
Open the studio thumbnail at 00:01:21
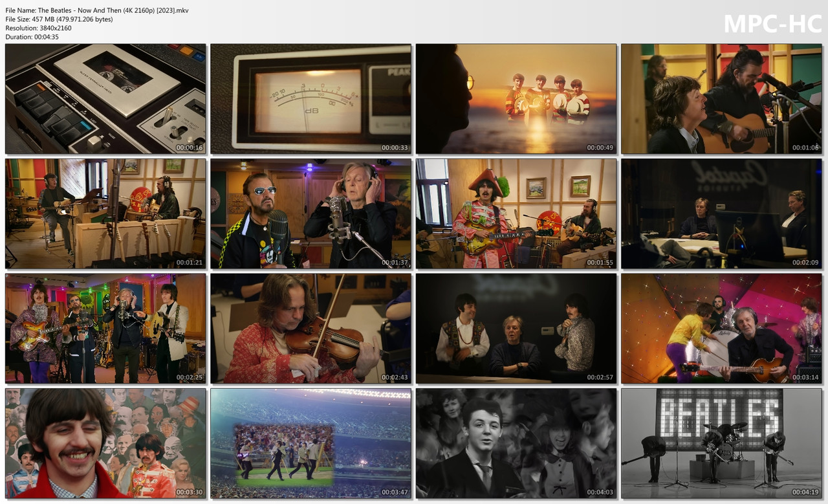(x=105, y=214)
